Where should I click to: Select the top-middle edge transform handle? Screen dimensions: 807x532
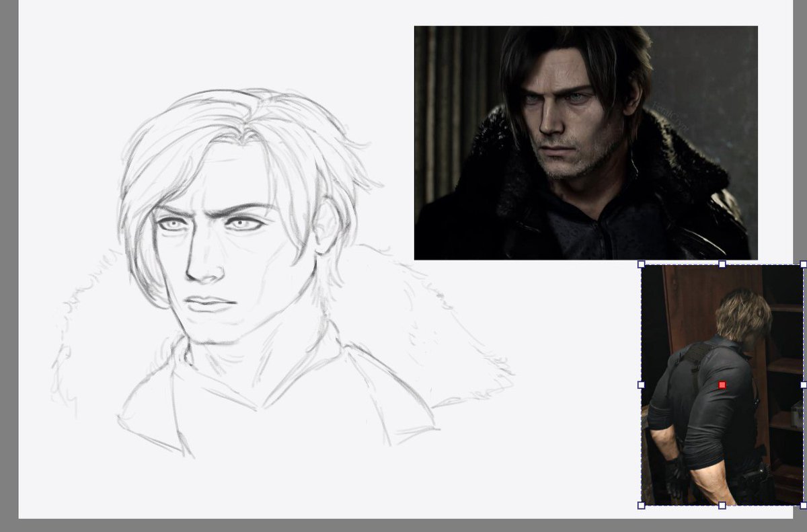point(722,264)
